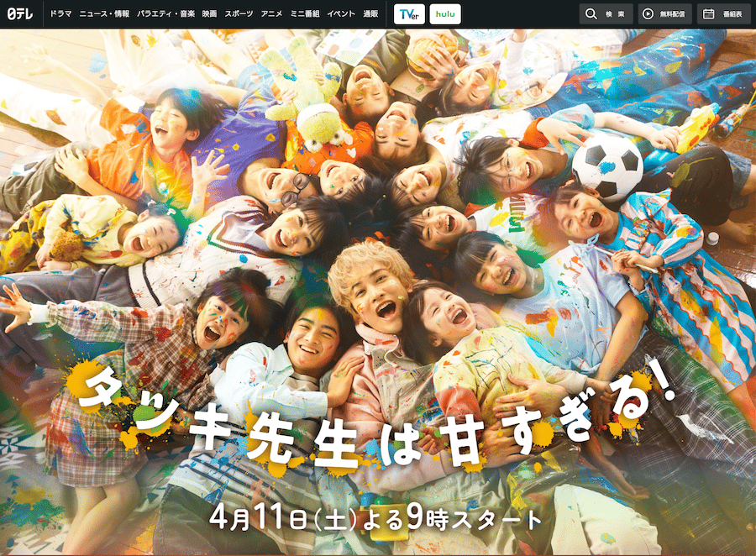The image size is (756, 556).
Task: Open the hulu service icon
Action: pos(444,13)
